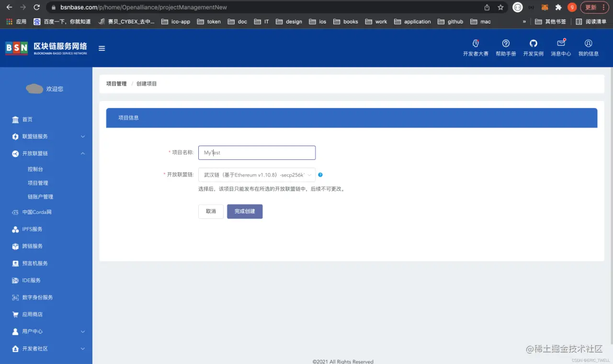
Task: Collapse the 开放联盟链 sidebar menu
Action: pyautogui.click(x=46, y=154)
